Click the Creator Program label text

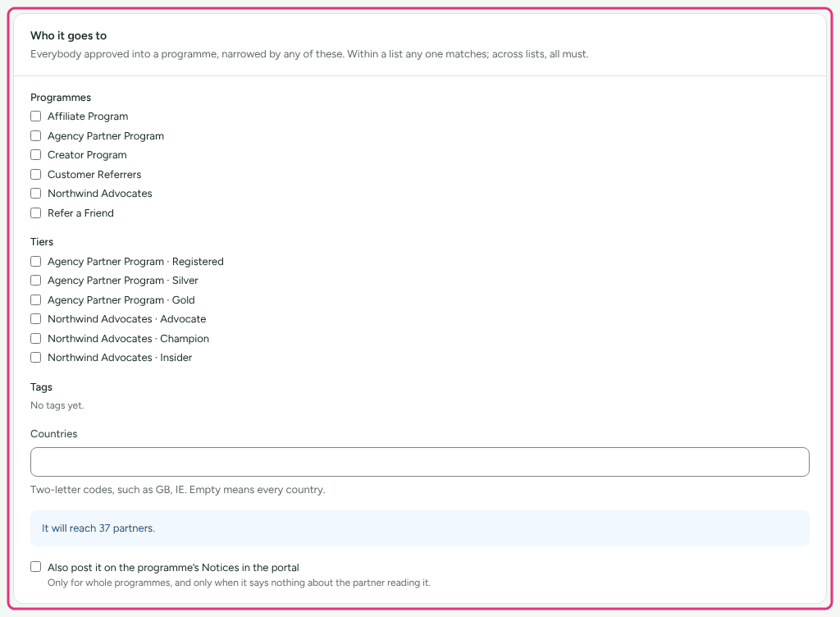[x=87, y=155]
